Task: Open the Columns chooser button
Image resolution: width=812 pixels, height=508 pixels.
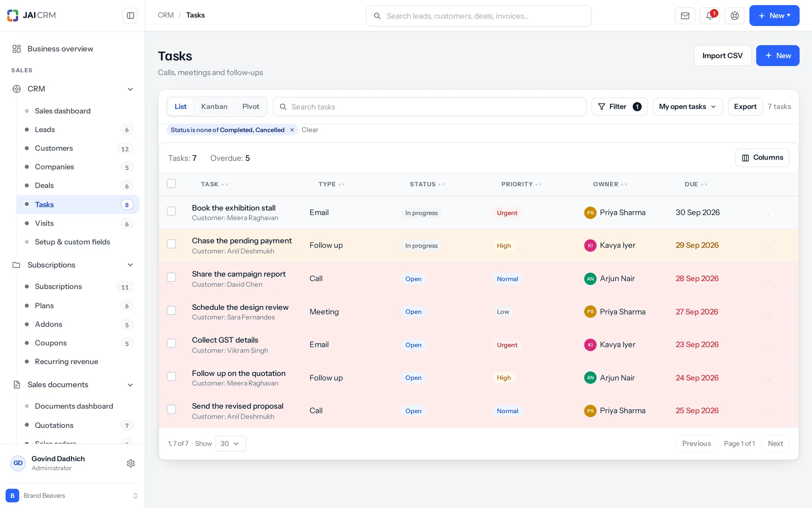Action: (x=762, y=157)
